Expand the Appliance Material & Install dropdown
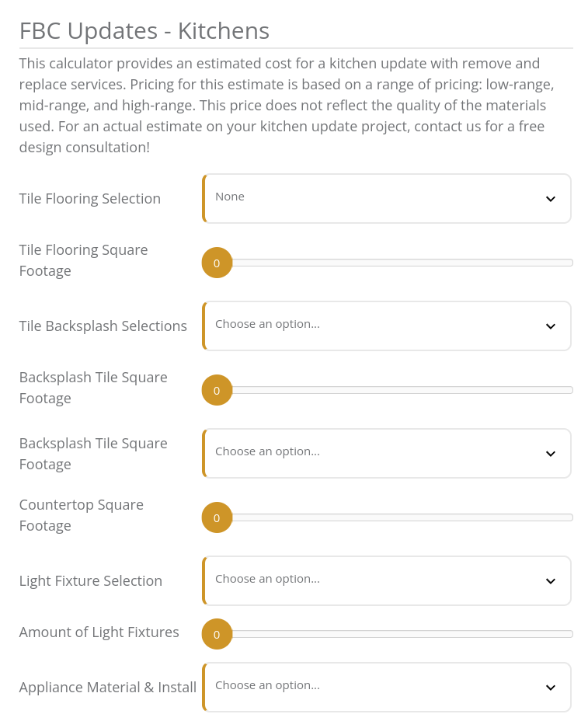This screenshot has height=721, width=588. point(387,688)
